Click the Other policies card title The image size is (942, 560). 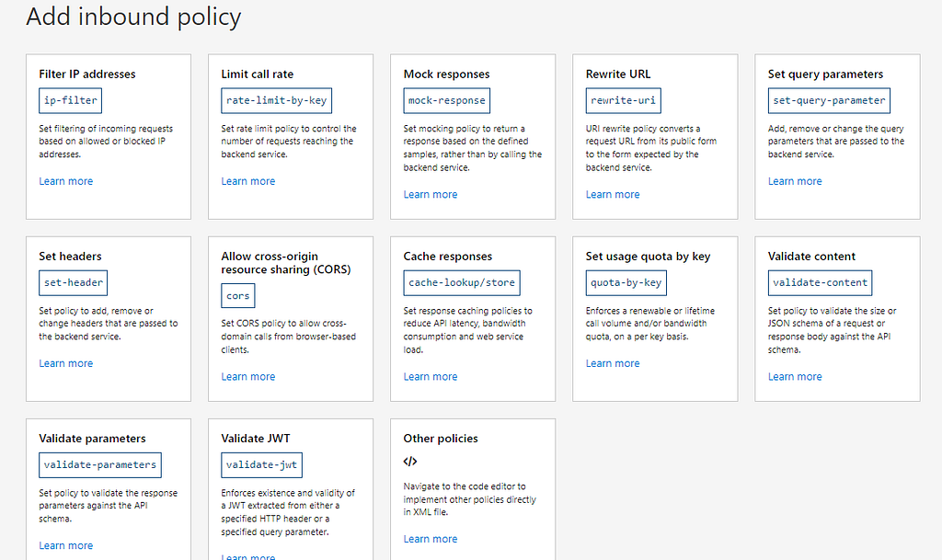click(x=441, y=439)
